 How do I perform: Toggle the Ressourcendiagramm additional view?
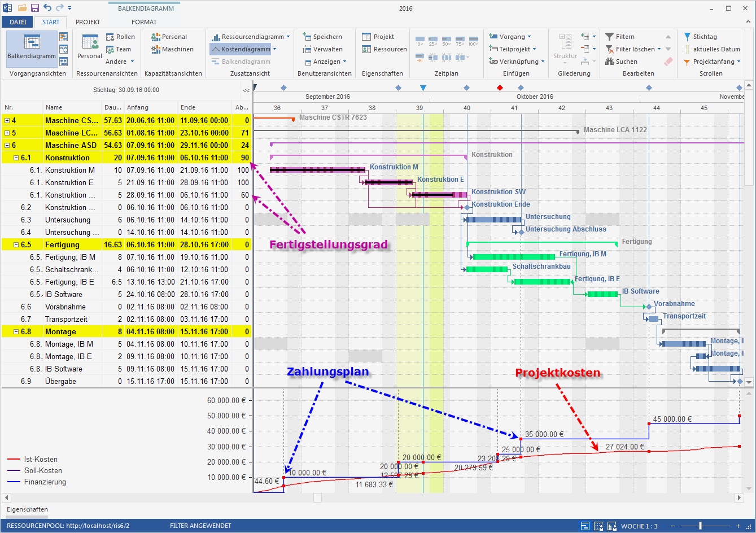tap(247, 37)
